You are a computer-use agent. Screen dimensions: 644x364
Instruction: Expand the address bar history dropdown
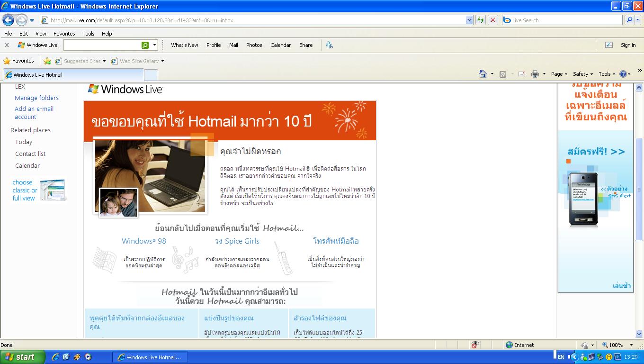(x=469, y=20)
